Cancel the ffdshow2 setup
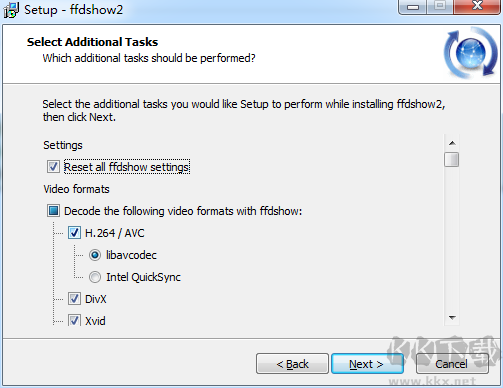Screen dimensions: 503x388 click(452, 364)
